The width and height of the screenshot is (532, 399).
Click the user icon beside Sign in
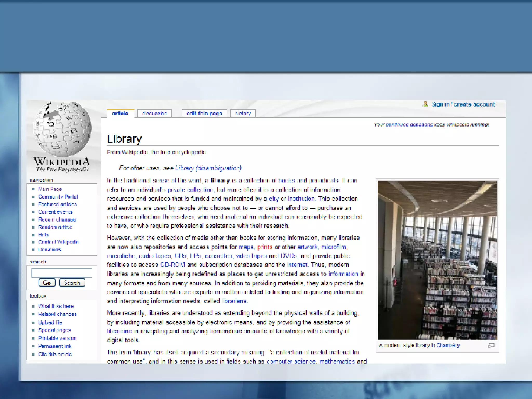coord(425,104)
